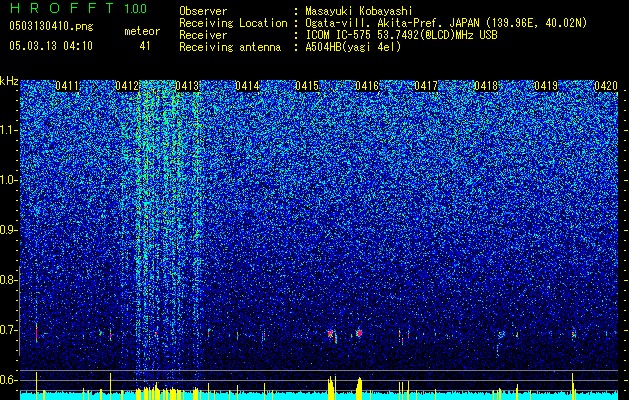Viewport: 629px width, 400px height.
Task: Click the 0415 time marker
Action: click(x=307, y=86)
